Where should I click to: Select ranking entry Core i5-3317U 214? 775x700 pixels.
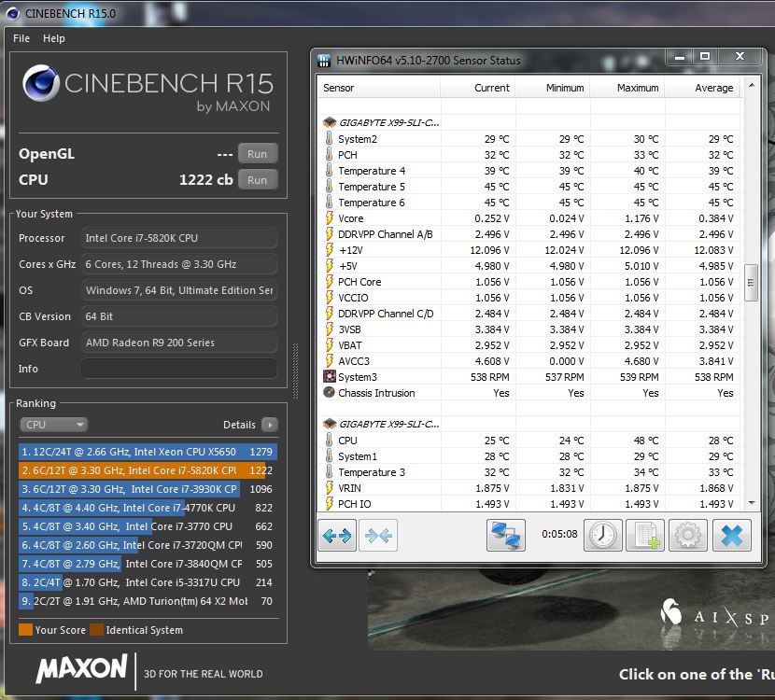(148, 582)
